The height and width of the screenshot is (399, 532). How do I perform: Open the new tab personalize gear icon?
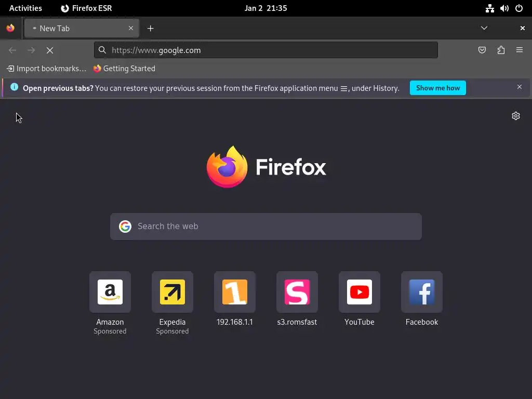pyautogui.click(x=516, y=116)
